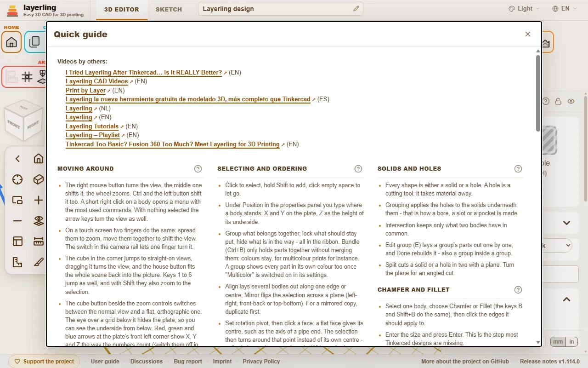Open the Light theme dropdown
Image resolution: width=588 pixels, height=368 pixels.
pos(524,9)
